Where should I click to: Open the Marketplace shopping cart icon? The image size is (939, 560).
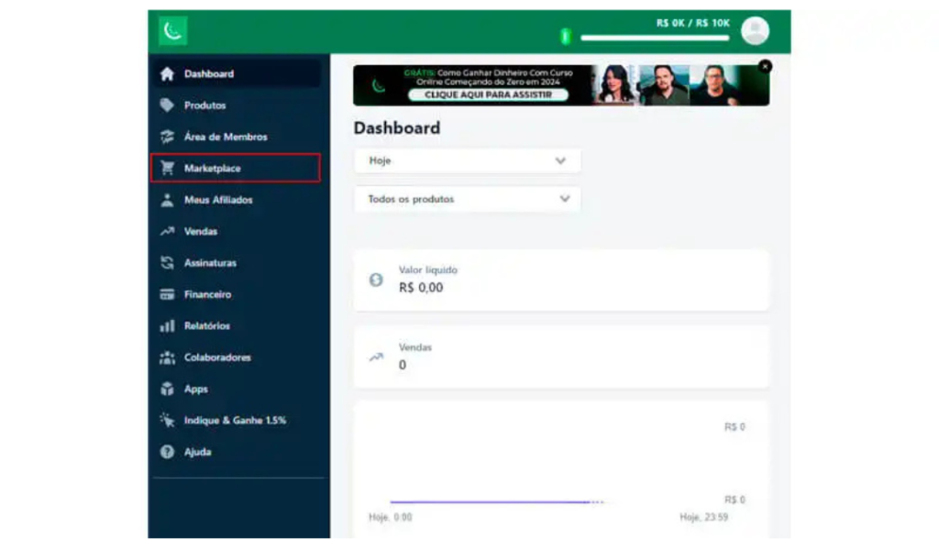point(167,169)
